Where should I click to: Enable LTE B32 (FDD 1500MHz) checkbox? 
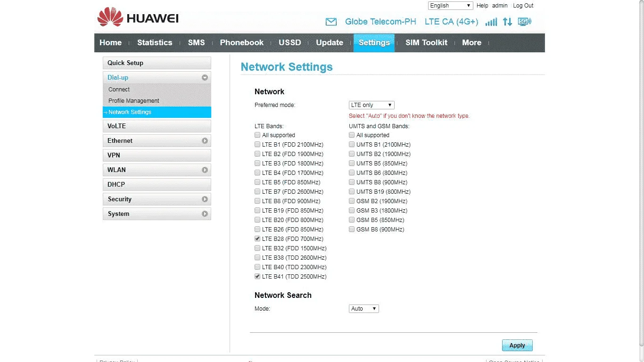(x=257, y=248)
